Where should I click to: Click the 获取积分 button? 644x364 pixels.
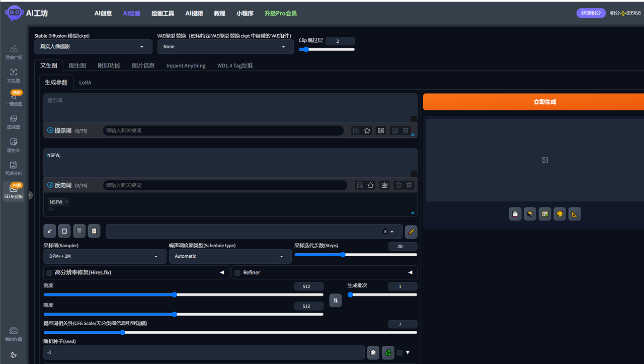(x=591, y=13)
